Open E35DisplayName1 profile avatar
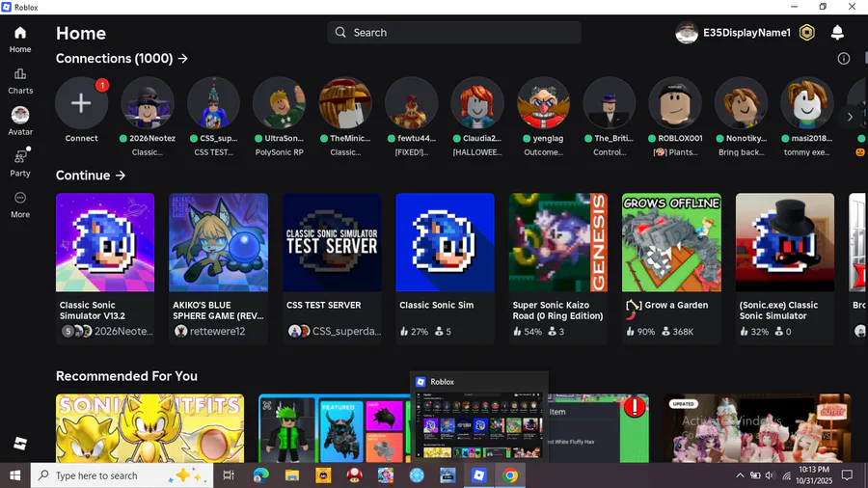 [687, 33]
